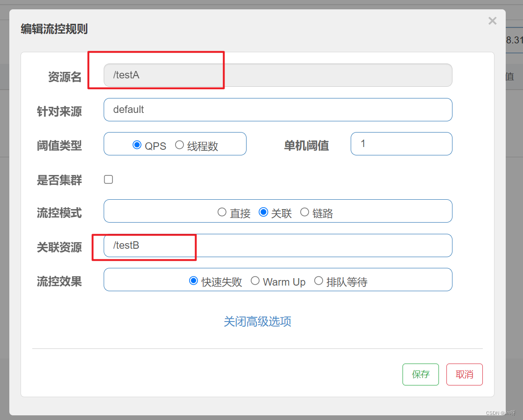This screenshot has height=420, width=523.
Task: Click the /testB related resource field
Action: pos(278,245)
